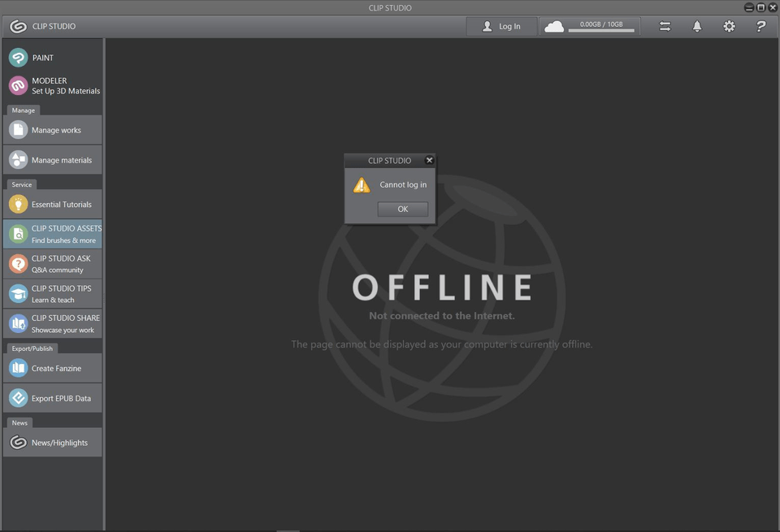780x532 pixels.
Task: Open settings gear icon
Action: (729, 26)
